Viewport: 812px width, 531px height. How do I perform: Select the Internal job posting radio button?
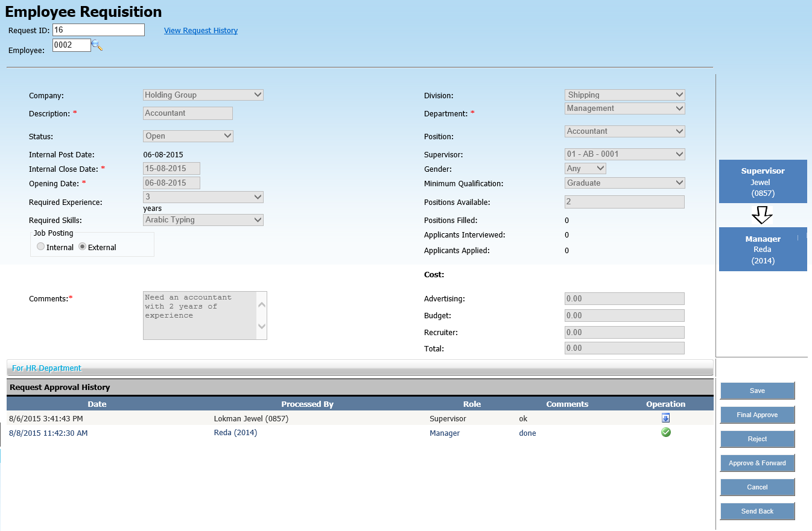[x=40, y=247]
